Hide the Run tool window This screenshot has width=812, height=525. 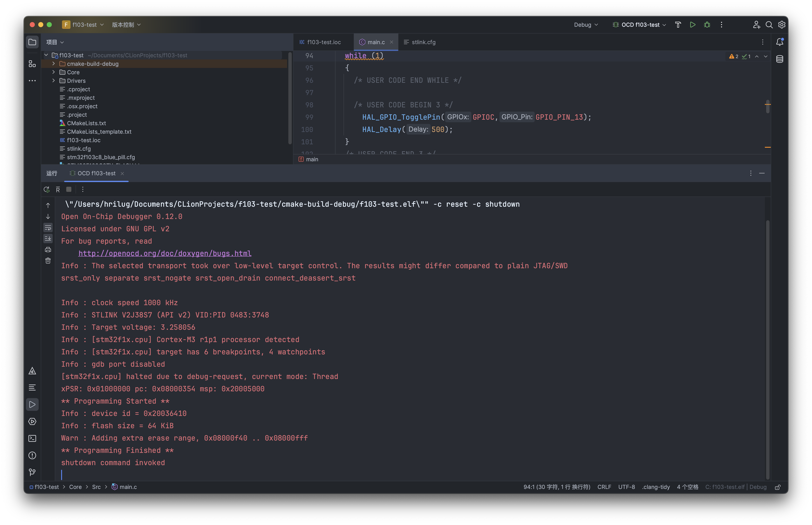pos(762,173)
